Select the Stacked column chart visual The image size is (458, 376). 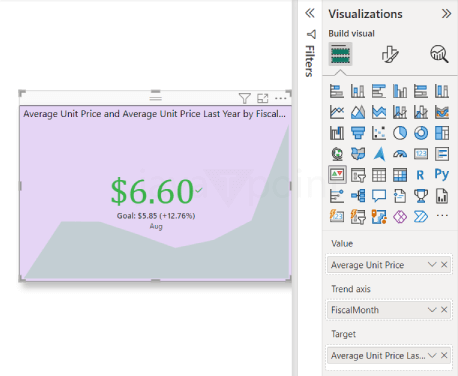(x=358, y=91)
